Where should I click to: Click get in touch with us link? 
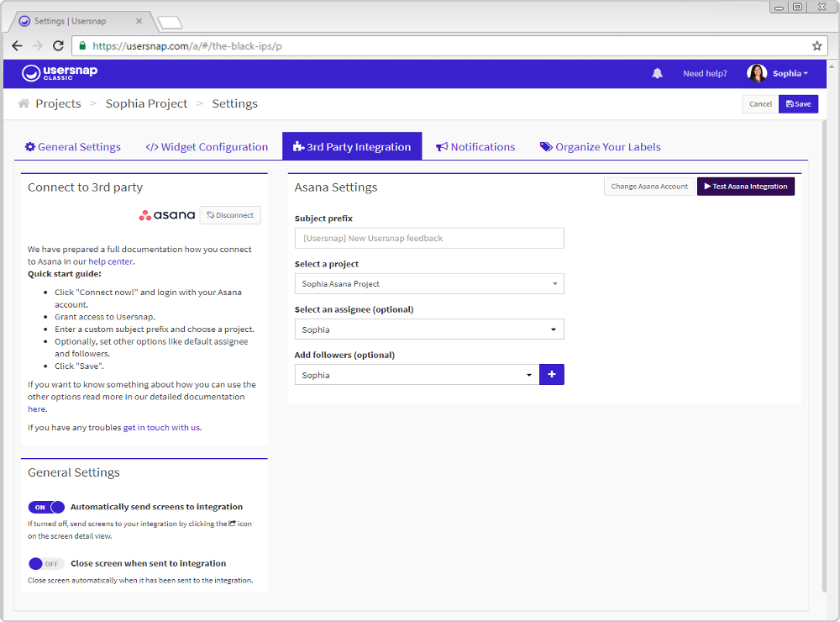(161, 427)
